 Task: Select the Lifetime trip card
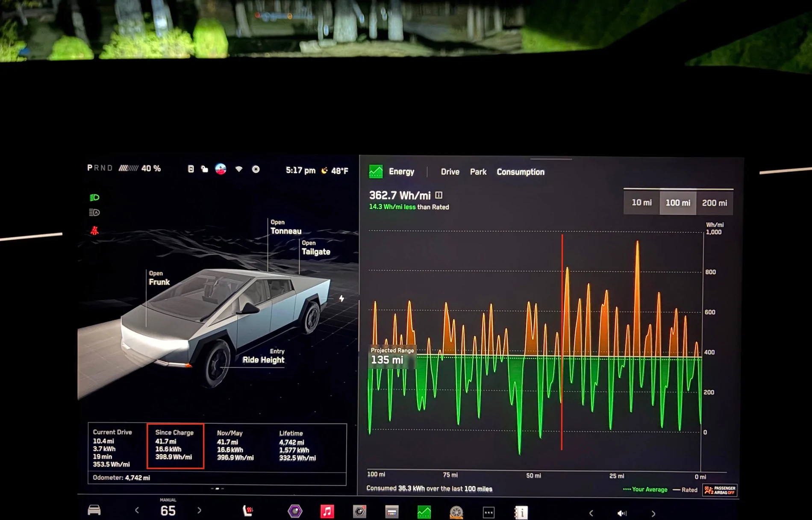click(297, 446)
